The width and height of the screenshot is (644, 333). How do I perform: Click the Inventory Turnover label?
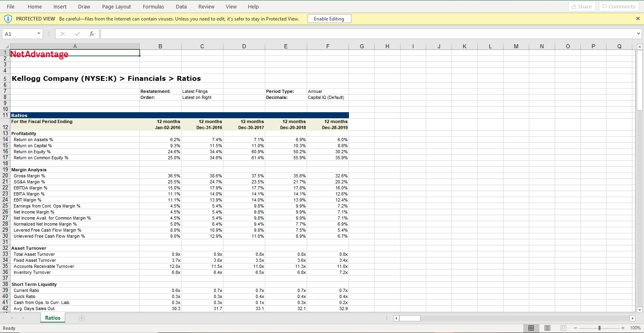click(x=32, y=272)
